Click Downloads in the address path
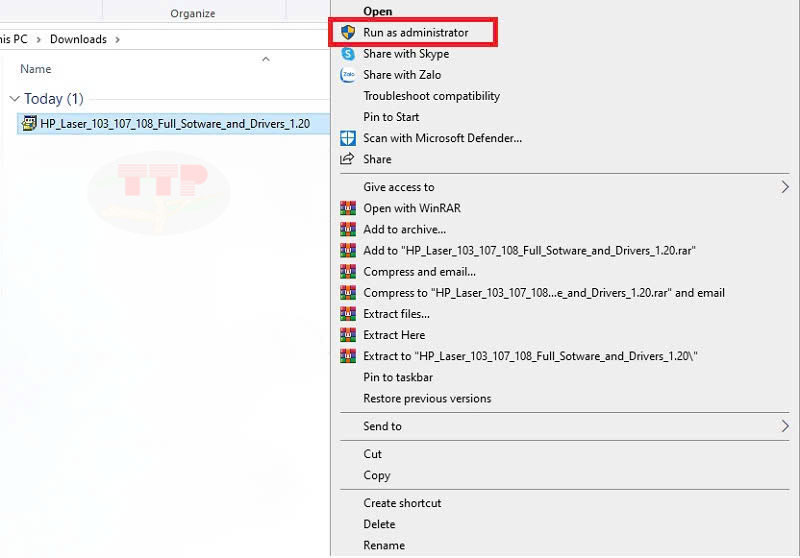This screenshot has width=800, height=558. click(79, 40)
